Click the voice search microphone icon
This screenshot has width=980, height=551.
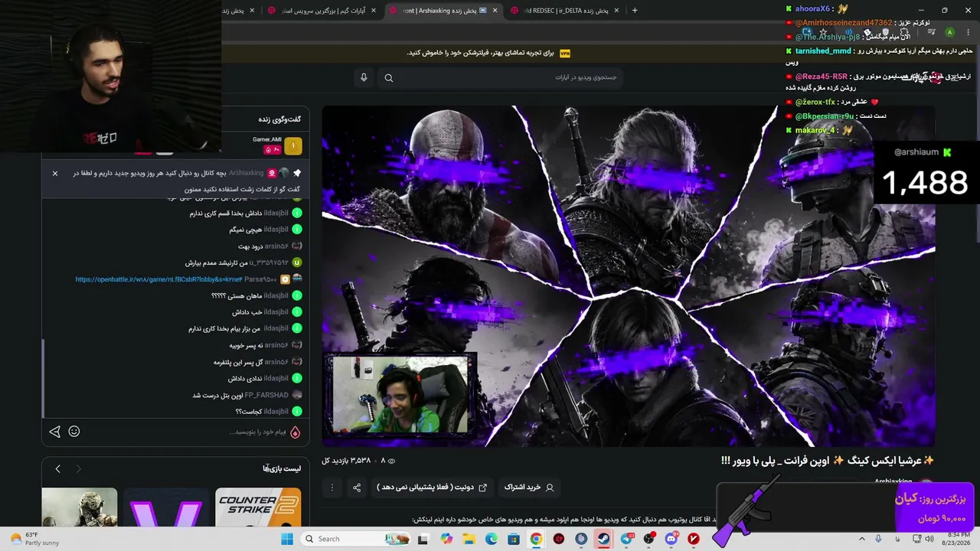[x=364, y=77]
